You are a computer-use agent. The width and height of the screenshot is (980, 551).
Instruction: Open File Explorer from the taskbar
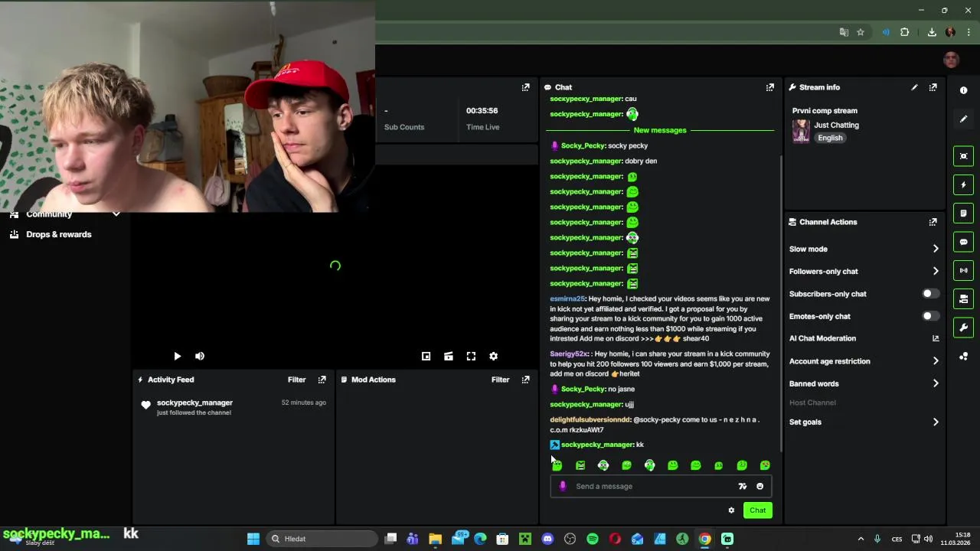[435, 539]
